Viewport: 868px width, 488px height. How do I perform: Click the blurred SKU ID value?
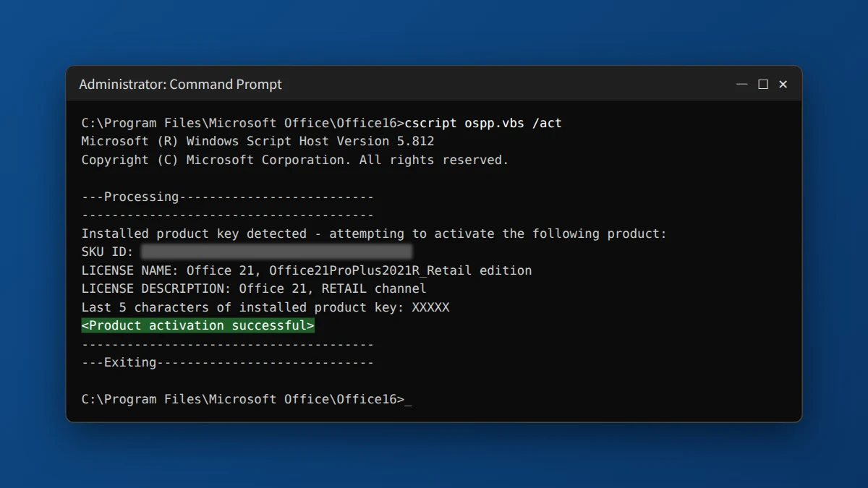pyautogui.click(x=277, y=252)
